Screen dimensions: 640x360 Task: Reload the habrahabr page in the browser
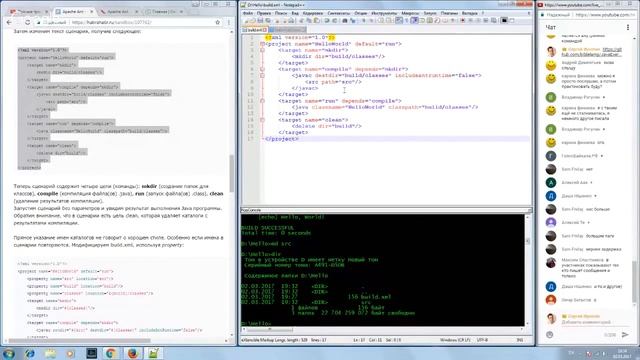pos(27,22)
